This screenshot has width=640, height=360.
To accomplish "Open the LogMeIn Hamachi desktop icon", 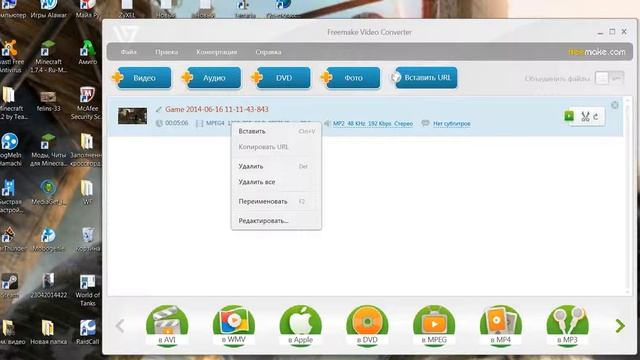I will tap(10, 150).
